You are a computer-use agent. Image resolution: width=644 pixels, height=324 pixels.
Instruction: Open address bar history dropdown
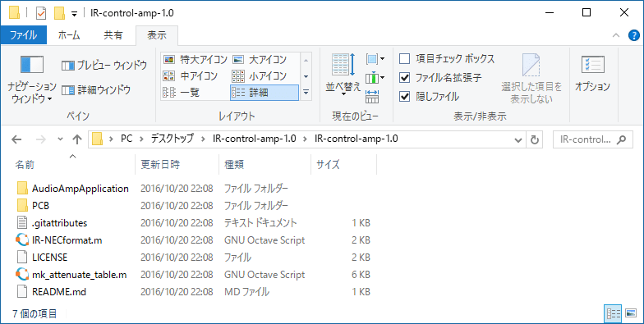coord(518,139)
